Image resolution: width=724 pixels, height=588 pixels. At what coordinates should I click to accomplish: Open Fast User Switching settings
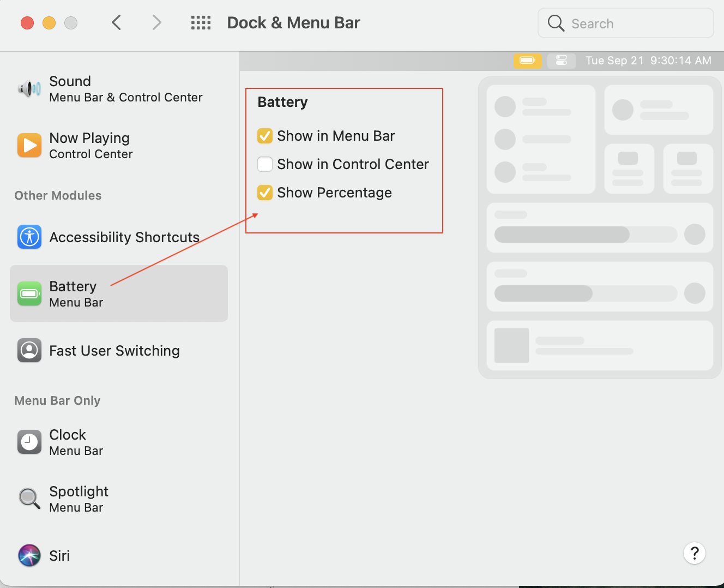pos(119,350)
